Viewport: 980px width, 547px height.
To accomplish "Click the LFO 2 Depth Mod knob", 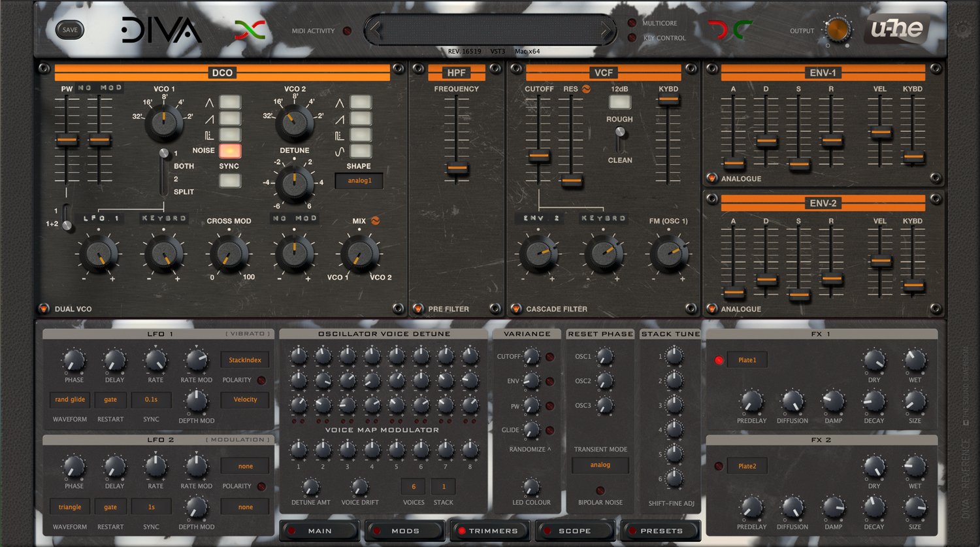I will pyautogui.click(x=197, y=507).
